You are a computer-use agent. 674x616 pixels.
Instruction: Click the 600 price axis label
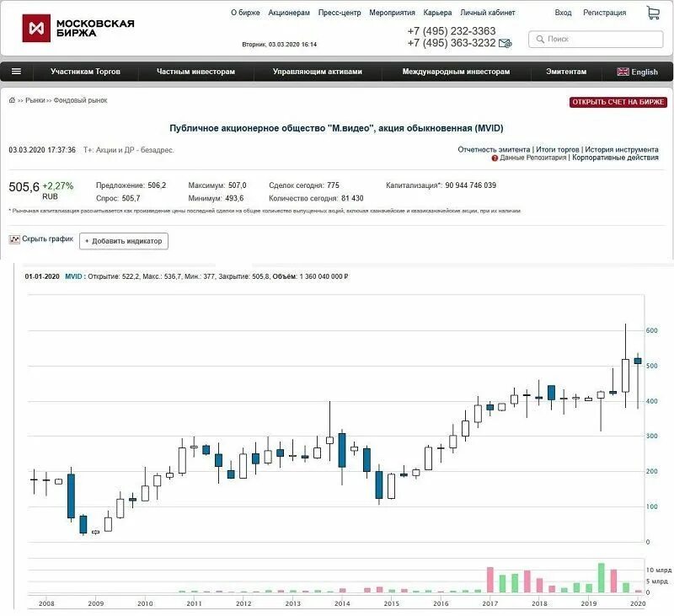[651, 330]
